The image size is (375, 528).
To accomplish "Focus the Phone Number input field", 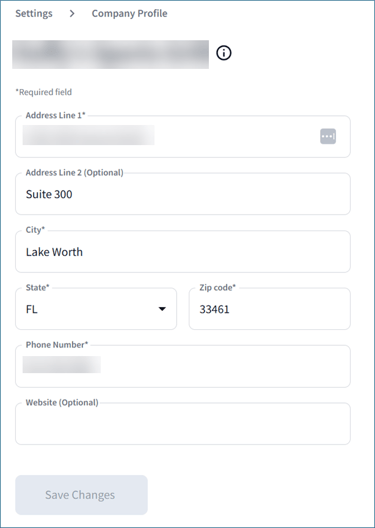I will 183,366.
